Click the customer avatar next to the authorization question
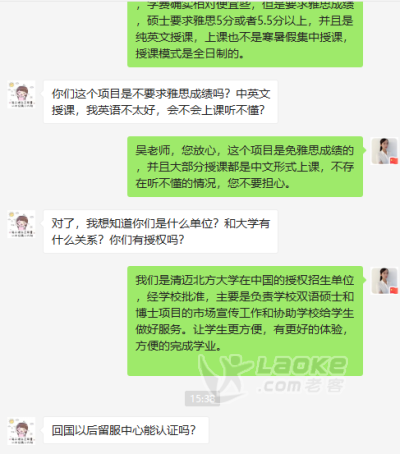The image size is (400, 454). (x=21, y=224)
